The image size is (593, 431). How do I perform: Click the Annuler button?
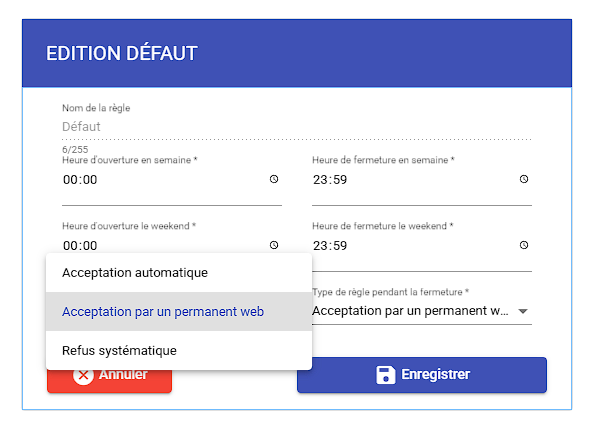click(x=109, y=380)
